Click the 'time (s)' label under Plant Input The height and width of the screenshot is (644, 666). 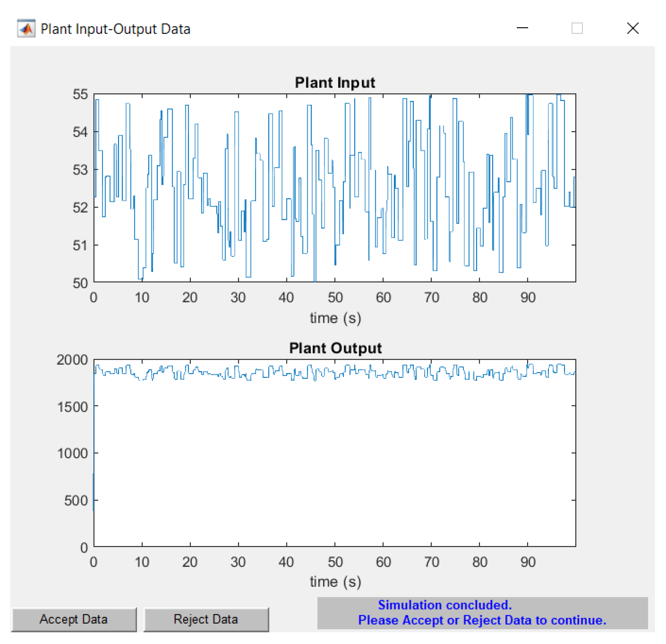tap(335, 318)
